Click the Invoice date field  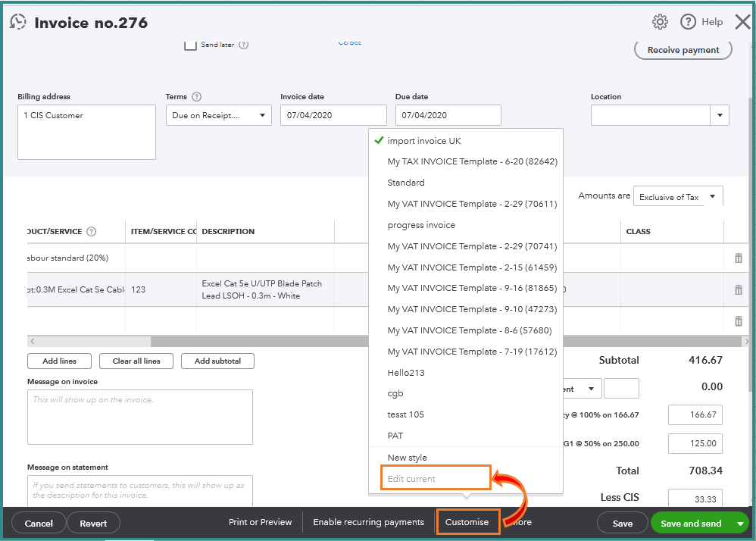(333, 116)
